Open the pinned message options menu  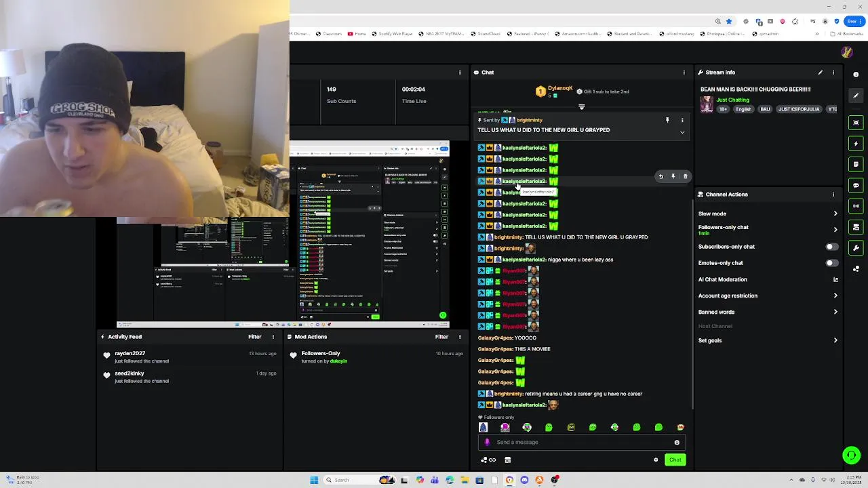click(683, 120)
